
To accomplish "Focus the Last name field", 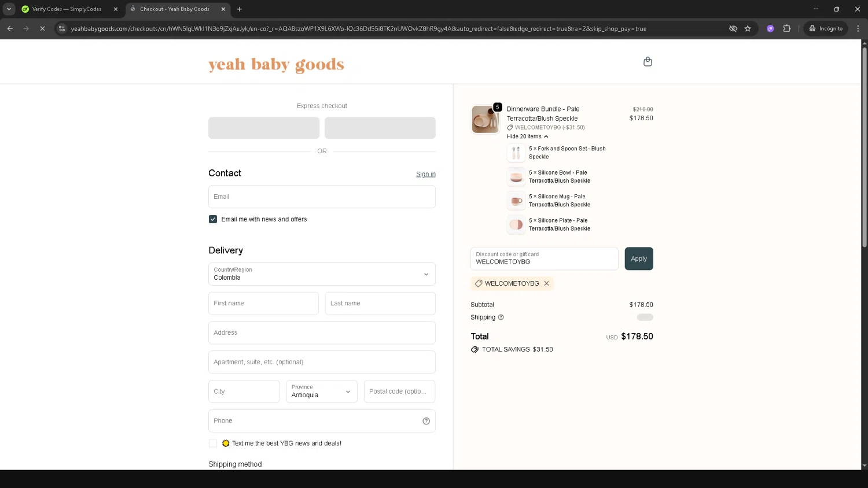I will [x=380, y=304].
